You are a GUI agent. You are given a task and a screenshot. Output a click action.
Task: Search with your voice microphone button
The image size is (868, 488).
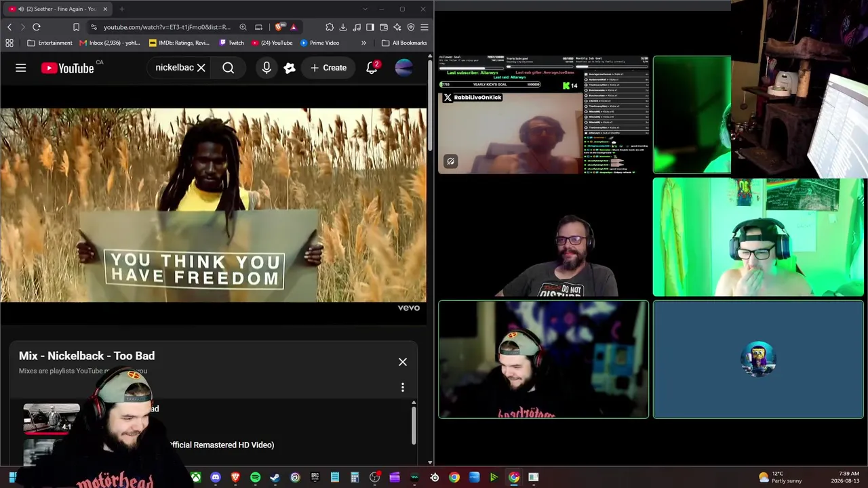tap(267, 68)
